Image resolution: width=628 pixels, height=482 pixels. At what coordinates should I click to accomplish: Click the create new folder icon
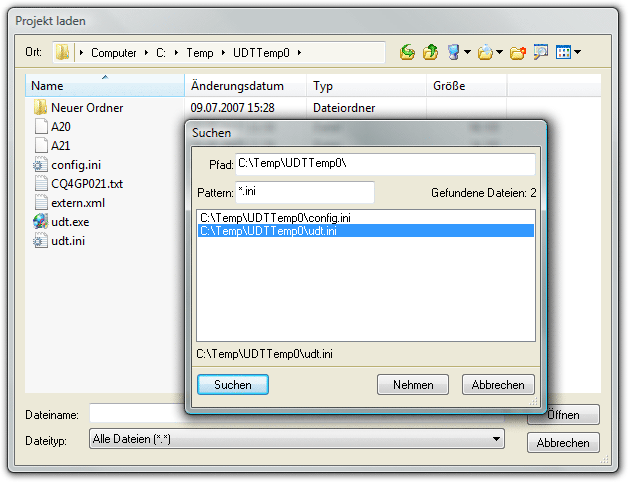pyautogui.click(x=517, y=52)
